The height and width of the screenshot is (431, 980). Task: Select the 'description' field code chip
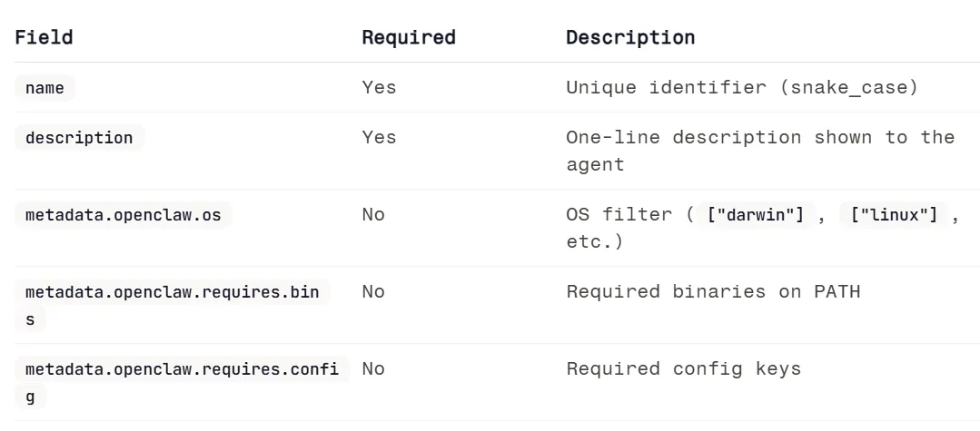[79, 138]
